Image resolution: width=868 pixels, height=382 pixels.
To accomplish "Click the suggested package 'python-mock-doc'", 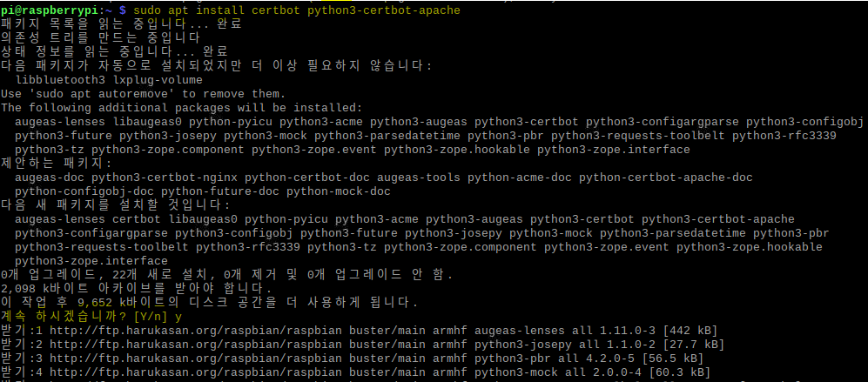I will pos(338,191).
